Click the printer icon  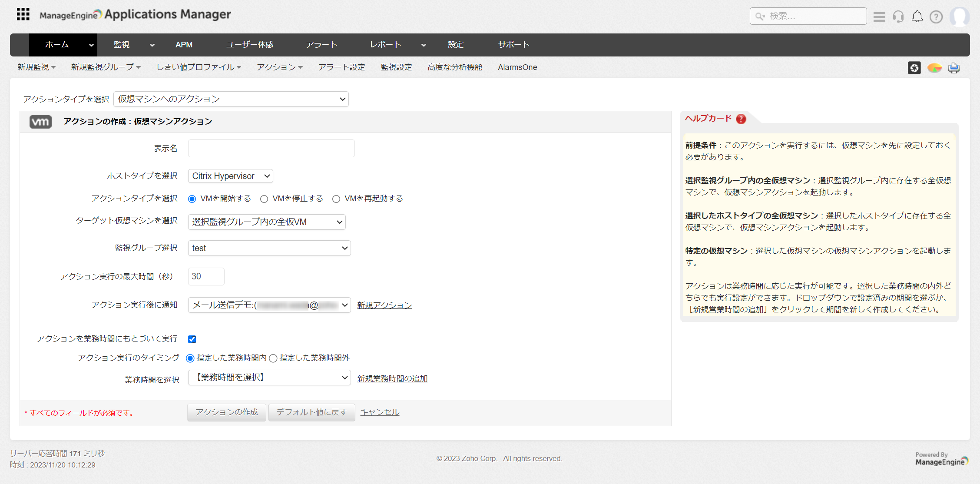pyautogui.click(x=954, y=68)
